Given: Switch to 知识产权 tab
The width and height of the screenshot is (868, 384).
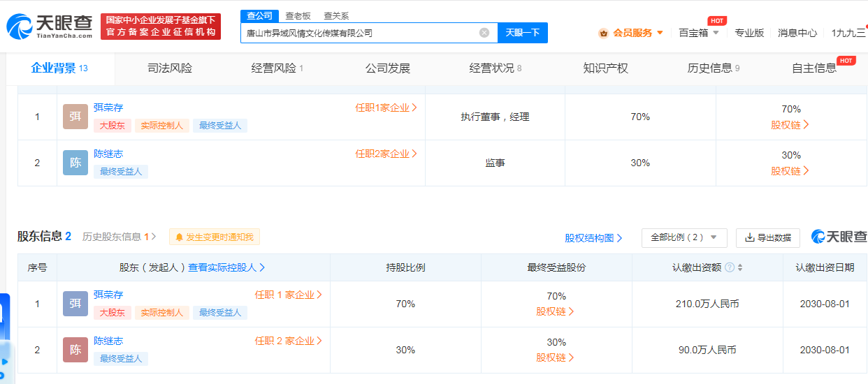Looking at the screenshot, I should click(605, 68).
